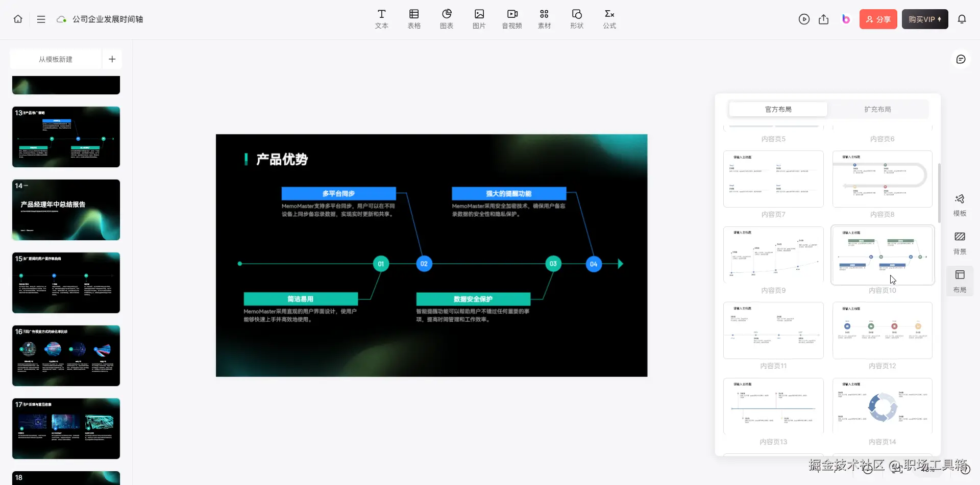This screenshot has height=485, width=980.
Task: Add audio or video with 音视频
Action: 512,19
